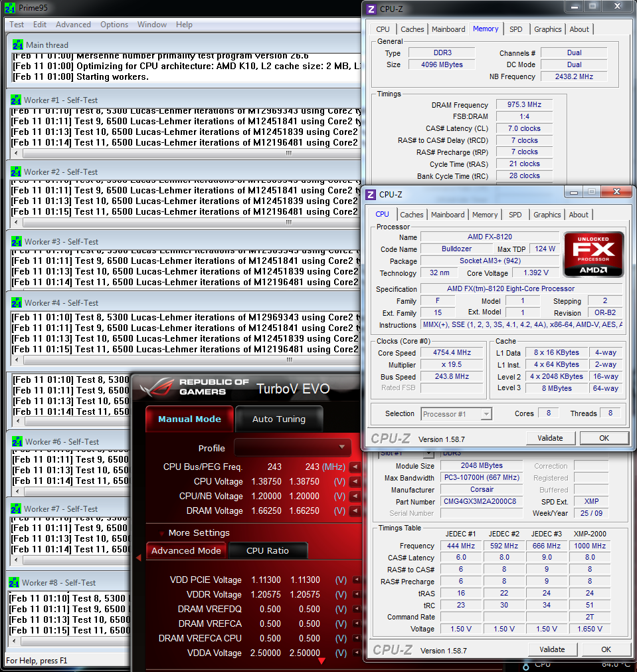This screenshot has height=672, width=637.
Task: Open the Advanced menu in Prime95
Action: 73,25
